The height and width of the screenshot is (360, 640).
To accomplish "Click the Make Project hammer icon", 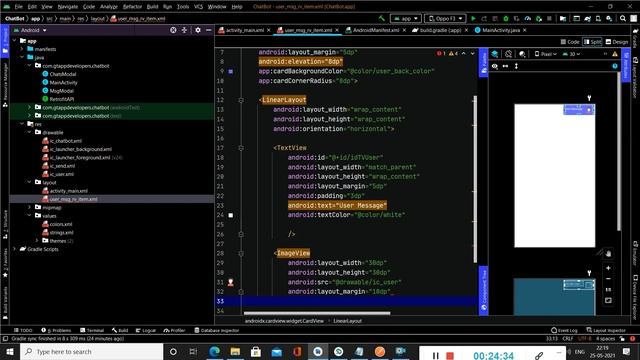I will 382,18.
